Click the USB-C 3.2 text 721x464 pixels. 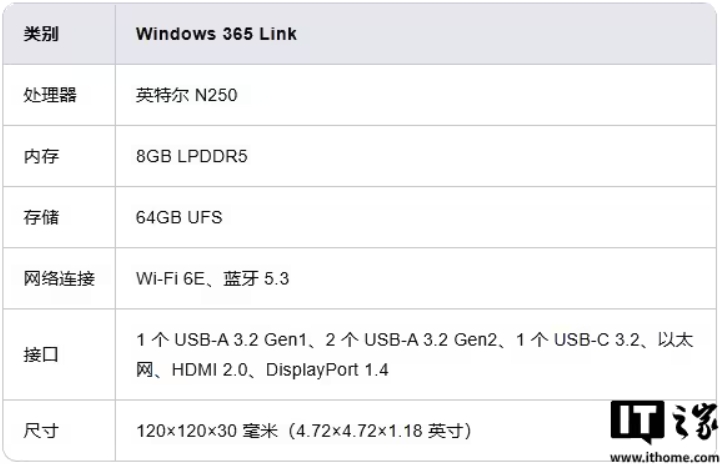click(x=597, y=340)
